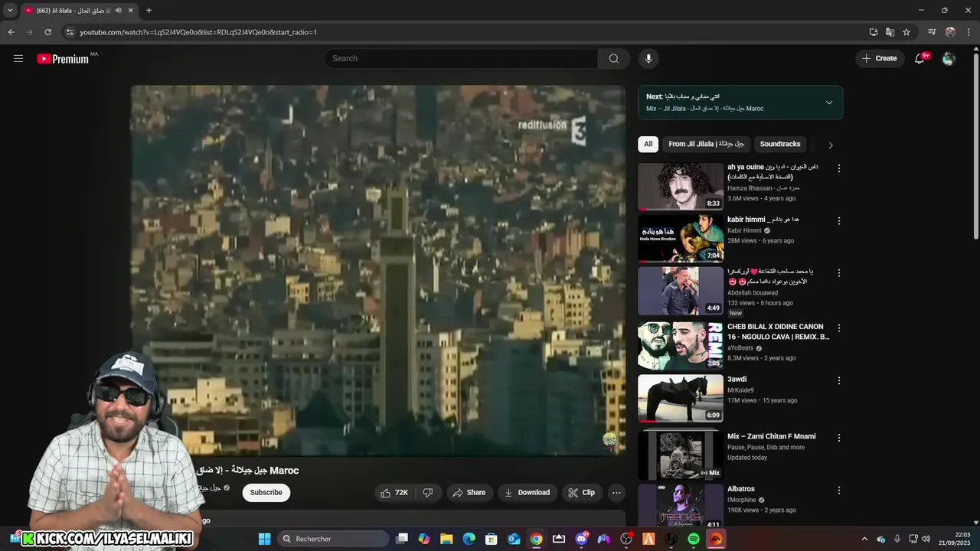View site information icon in address bar
Image resolution: width=980 pixels, height=551 pixels.
[70, 32]
